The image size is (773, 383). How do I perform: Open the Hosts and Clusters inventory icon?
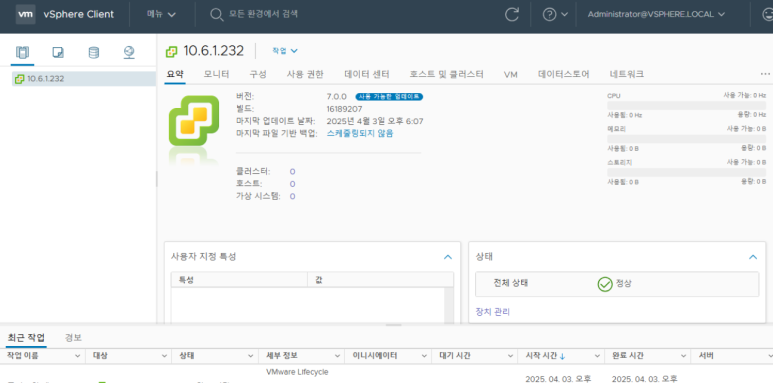22,52
